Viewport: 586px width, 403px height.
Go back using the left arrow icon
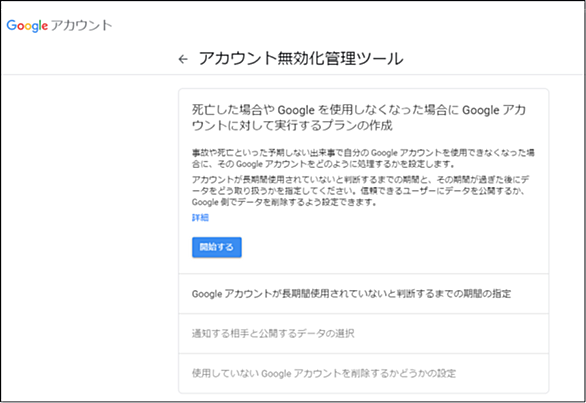183,59
